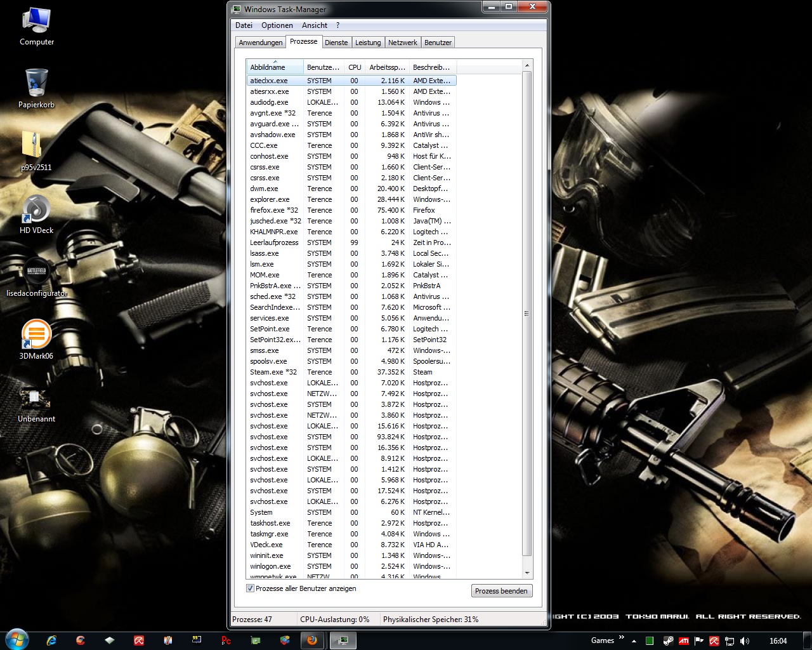Open the ATI Catalyst tray icon
Screen dimensions: 812x650
click(684, 641)
